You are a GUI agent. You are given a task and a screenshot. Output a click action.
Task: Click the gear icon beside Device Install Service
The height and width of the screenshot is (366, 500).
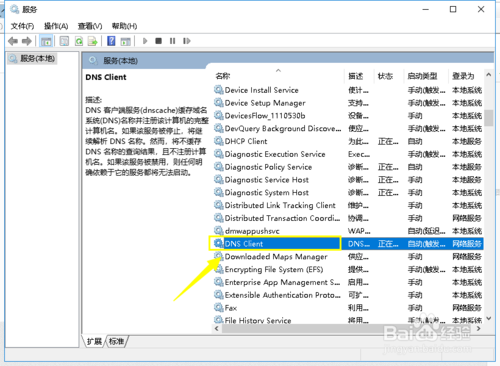(x=219, y=90)
